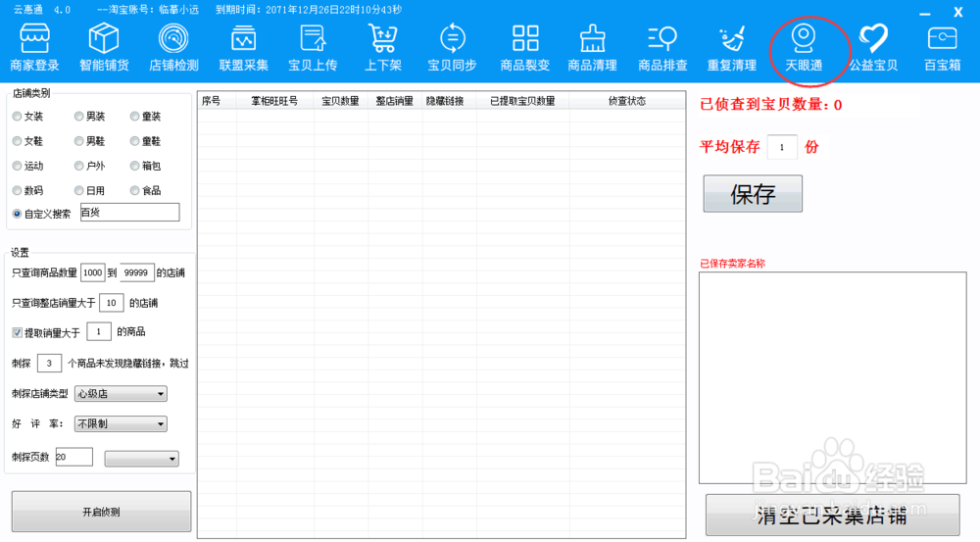Click the 整店销量大于 field showing 10
The width and height of the screenshot is (980, 542).
pos(112,303)
